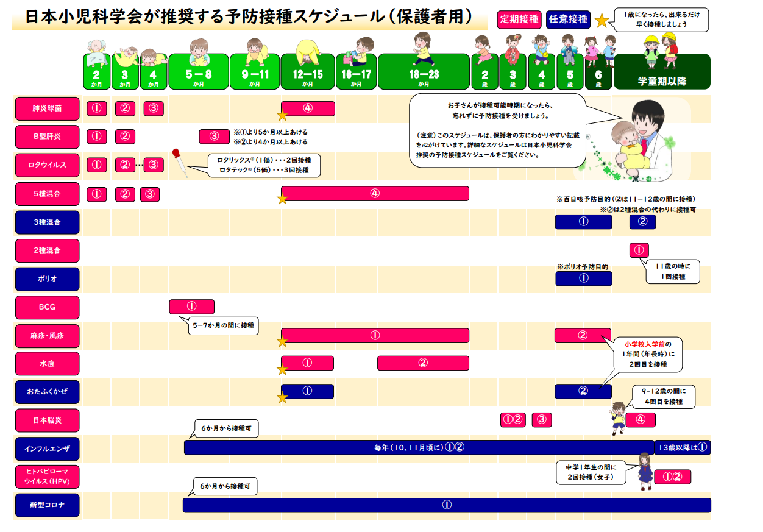The height and width of the screenshot is (532, 763).
Task: Click the ④ dose bar in 日本脳炎 row
Action: [x=640, y=420]
